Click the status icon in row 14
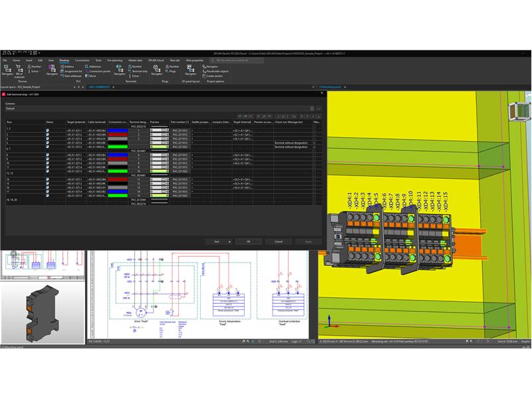The image size is (532, 399). point(47,179)
